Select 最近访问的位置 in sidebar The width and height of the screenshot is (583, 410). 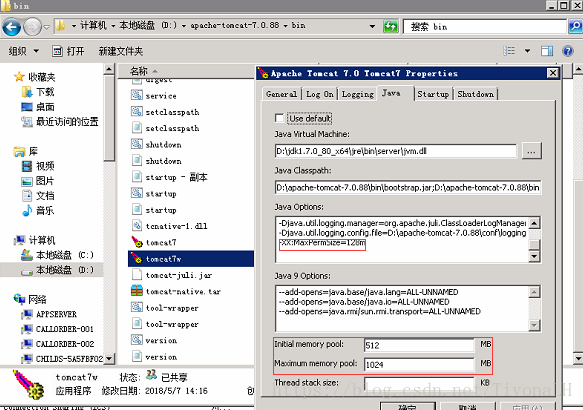click(x=60, y=122)
